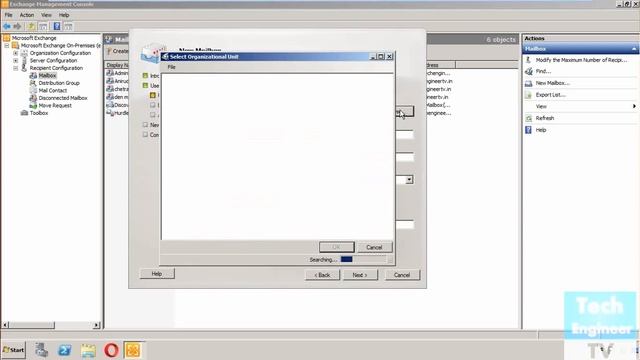640x360 pixels.
Task: Open the View menu in the menu bar
Action: click(46, 15)
